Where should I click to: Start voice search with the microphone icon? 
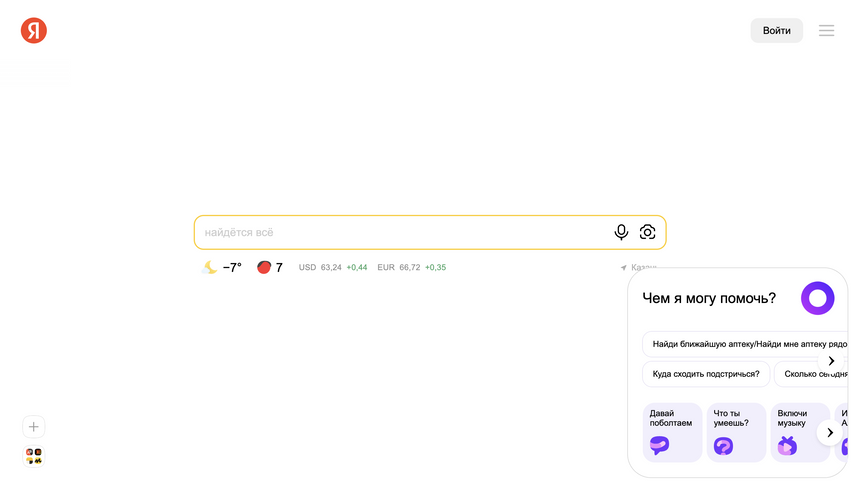[x=621, y=232]
